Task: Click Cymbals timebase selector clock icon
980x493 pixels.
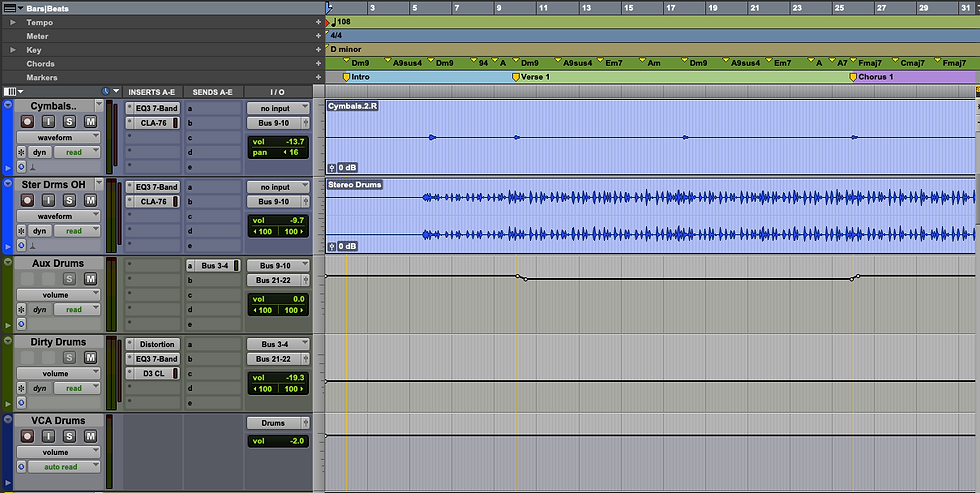Action: coord(21,167)
